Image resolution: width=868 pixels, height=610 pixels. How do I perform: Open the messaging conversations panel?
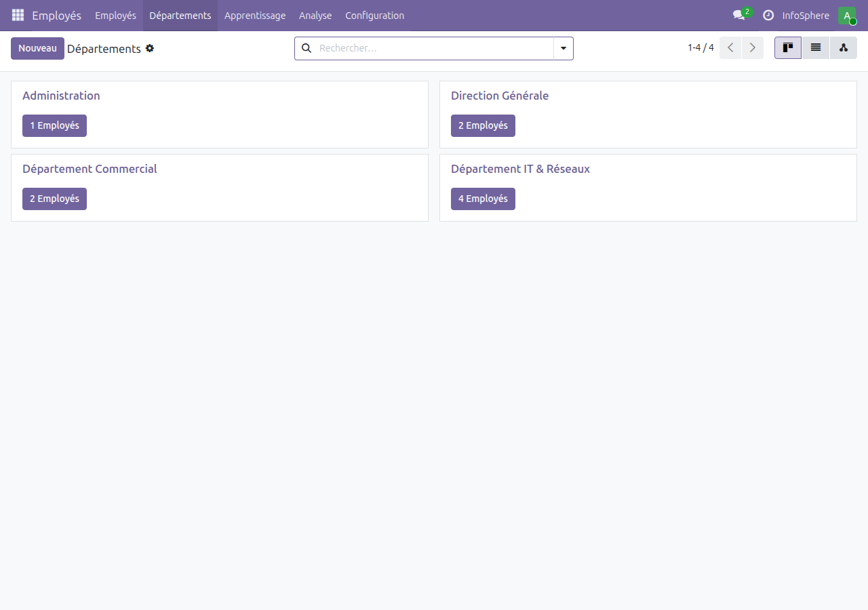coord(738,15)
